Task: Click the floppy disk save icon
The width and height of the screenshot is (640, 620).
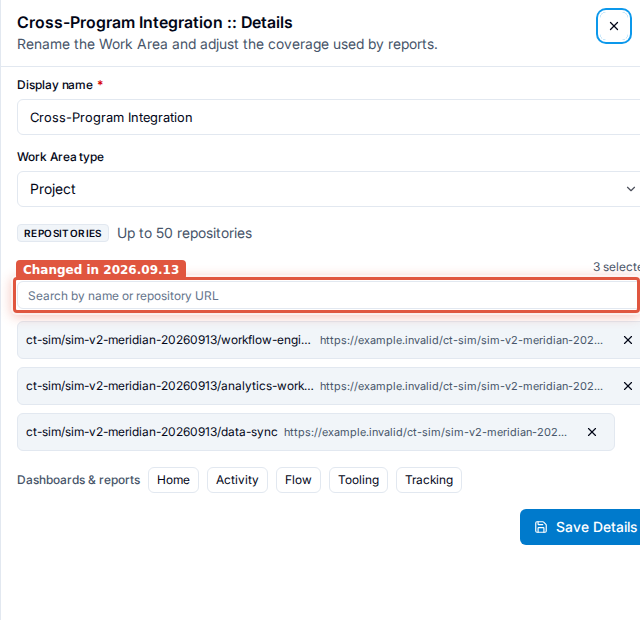Action: (x=541, y=527)
